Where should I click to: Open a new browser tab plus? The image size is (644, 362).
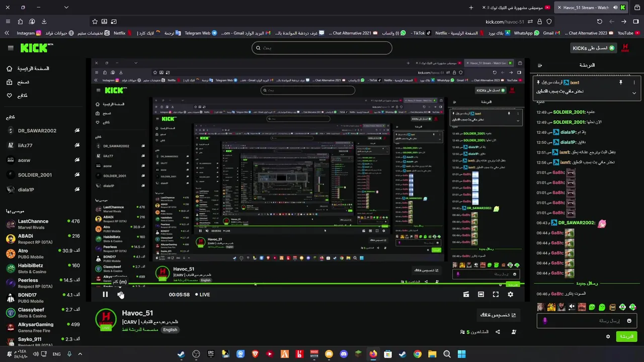[471, 8]
